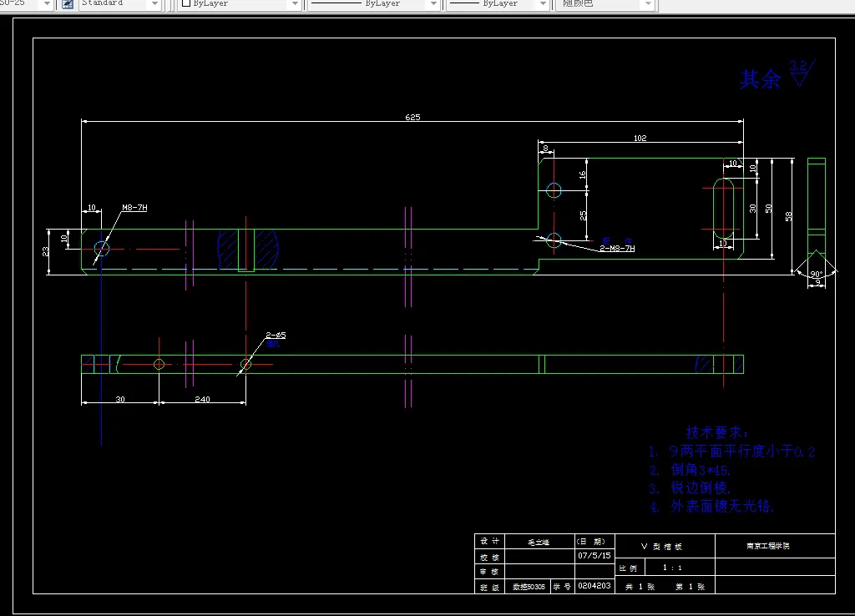The width and height of the screenshot is (855, 616).
Task: Select the 倒角3*45 requirement line
Action: pos(690,470)
